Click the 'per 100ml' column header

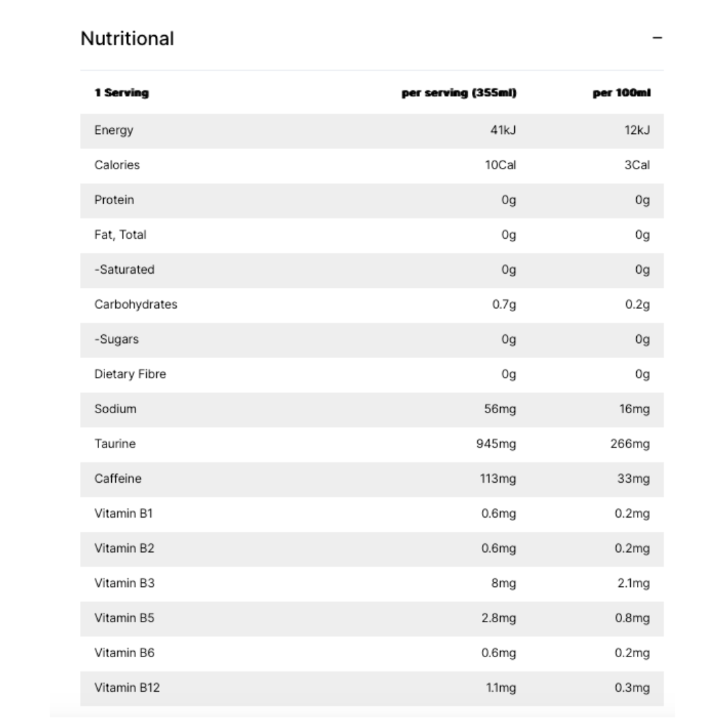(621, 93)
